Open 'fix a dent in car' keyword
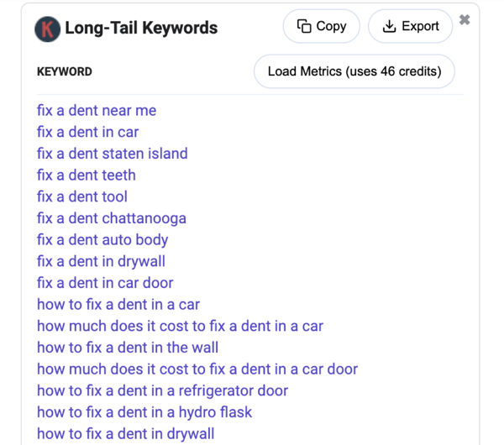The width and height of the screenshot is (504, 445). tap(87, 132)
